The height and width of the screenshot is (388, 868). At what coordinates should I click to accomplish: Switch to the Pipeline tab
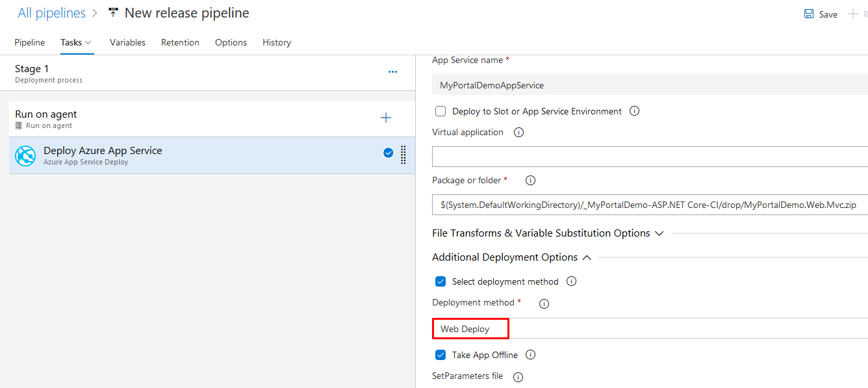click(30, 42)
